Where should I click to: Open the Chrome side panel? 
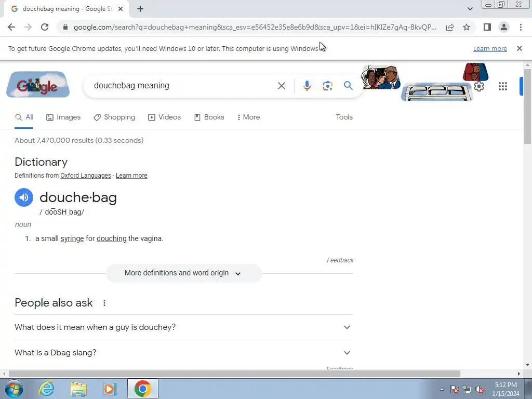(487, 27)
